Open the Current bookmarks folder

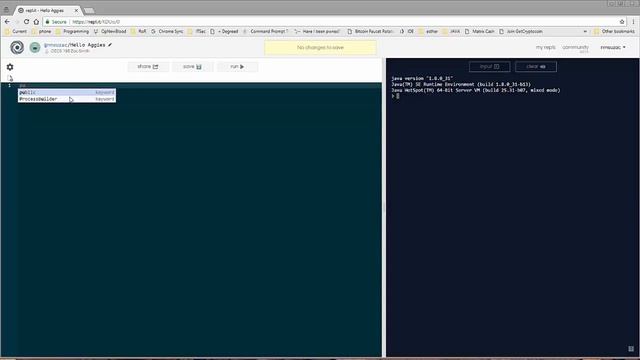point(16,31)
